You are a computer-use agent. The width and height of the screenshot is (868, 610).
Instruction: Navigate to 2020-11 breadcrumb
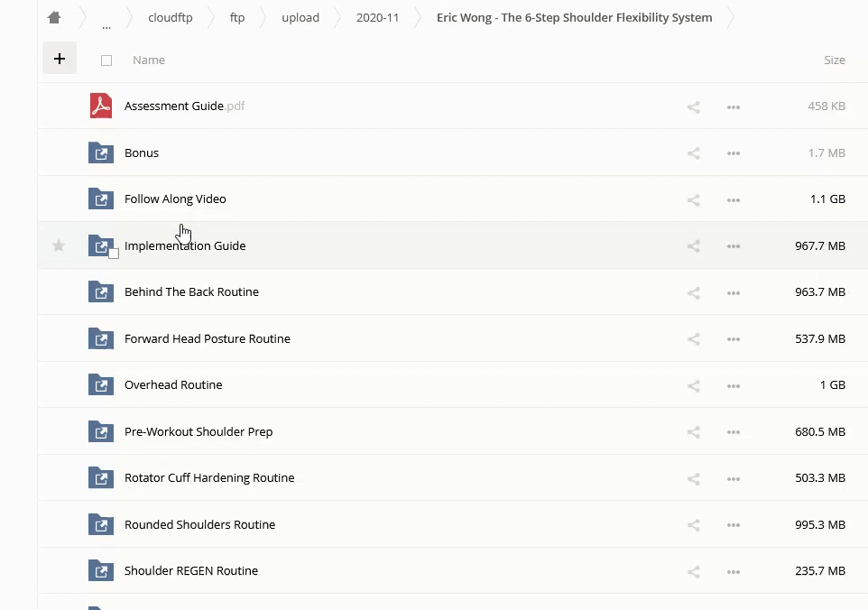click(377, 18)
